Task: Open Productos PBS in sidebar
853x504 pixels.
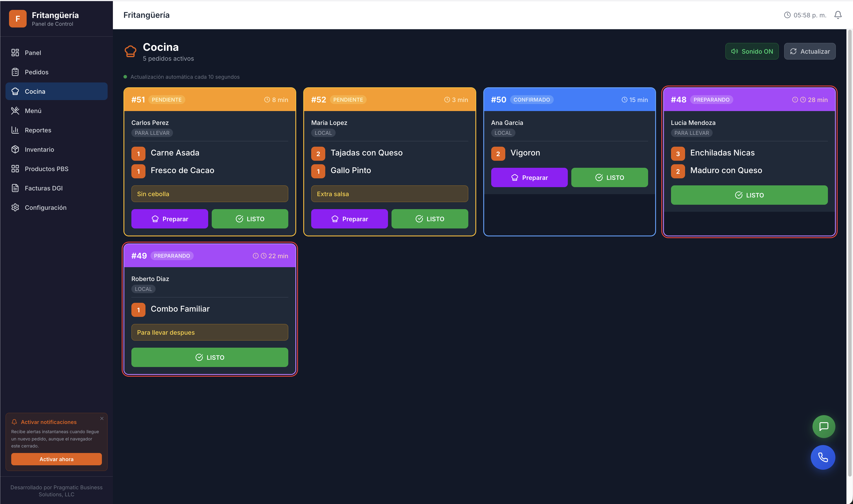Action: (46, 169)
